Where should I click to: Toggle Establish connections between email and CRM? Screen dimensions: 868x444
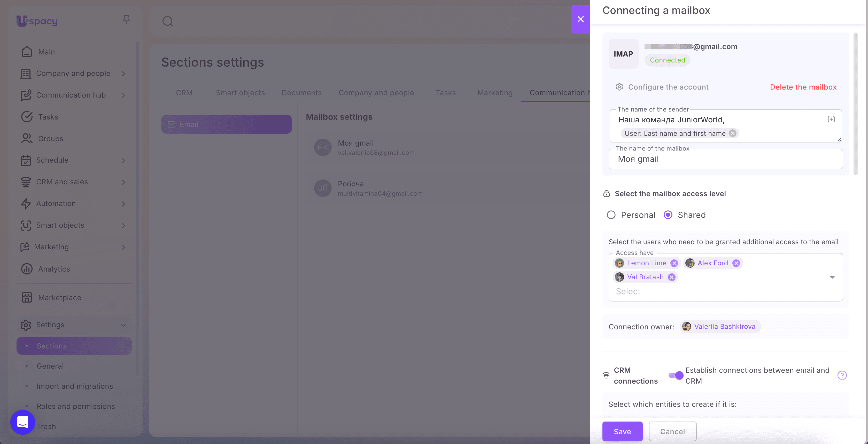(676, 375)
